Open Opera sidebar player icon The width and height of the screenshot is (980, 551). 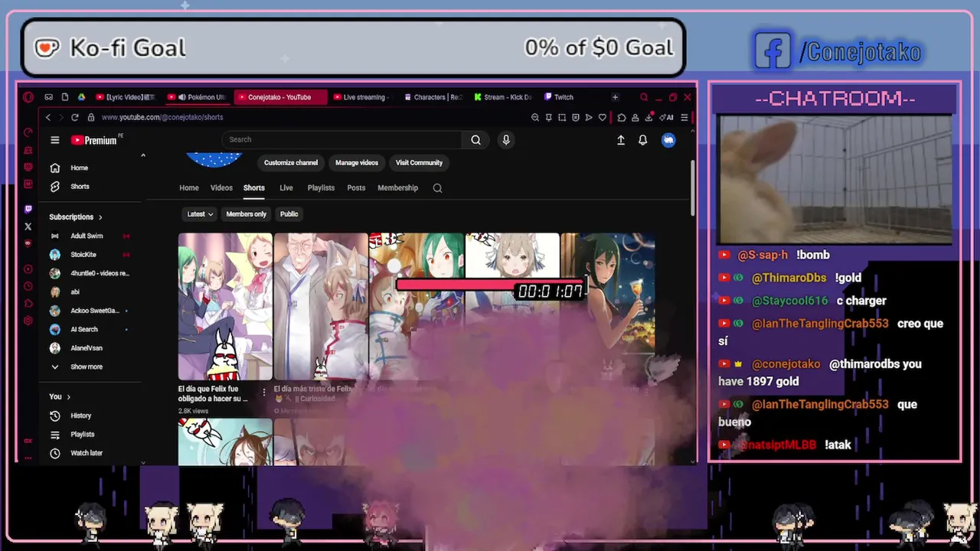pos(28,269)
